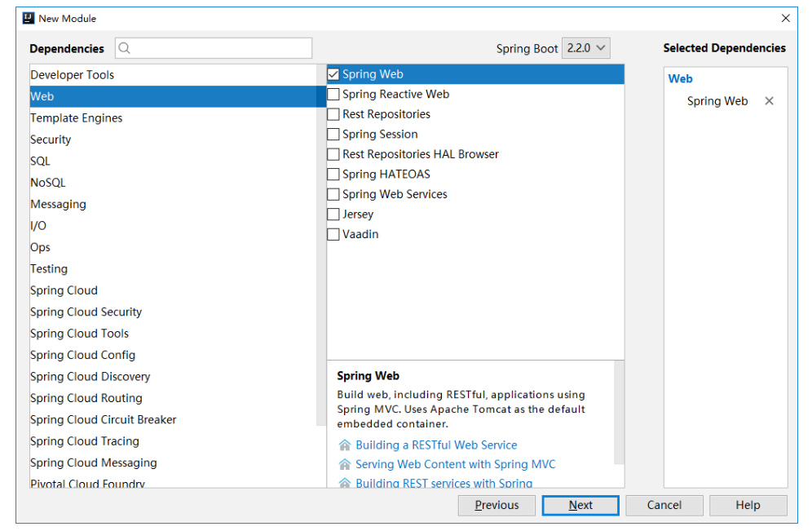Open the Serving Web Content with Spring MVC link
The width and height of the screenshot is (812, 531).
455,465
